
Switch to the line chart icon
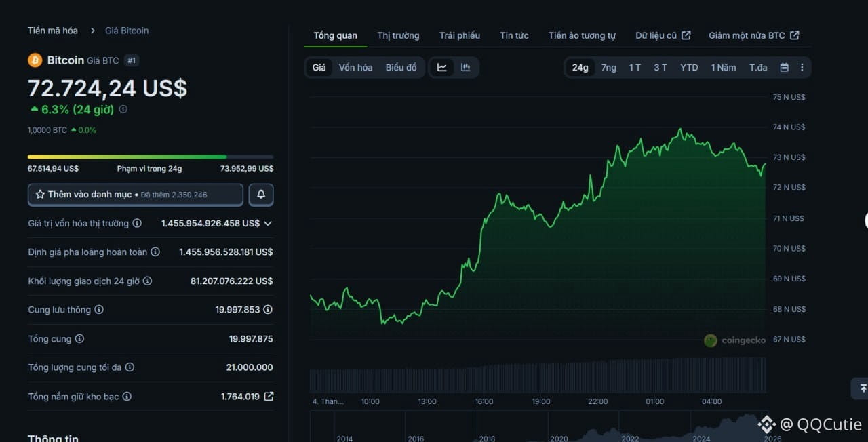click(442, 67)
